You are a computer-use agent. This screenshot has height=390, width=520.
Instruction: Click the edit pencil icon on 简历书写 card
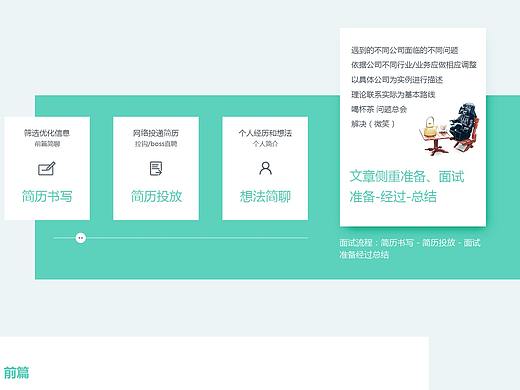pyautogui.click(x=47, y=169)
